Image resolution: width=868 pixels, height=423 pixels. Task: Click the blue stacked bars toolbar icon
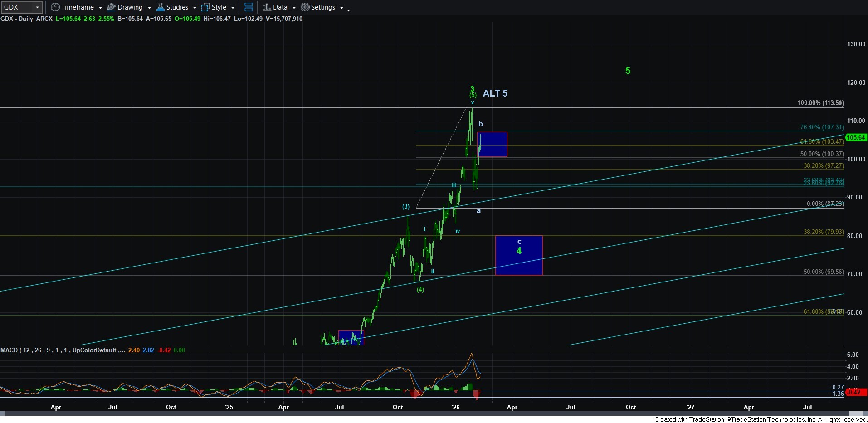click(x=248, y=7)
